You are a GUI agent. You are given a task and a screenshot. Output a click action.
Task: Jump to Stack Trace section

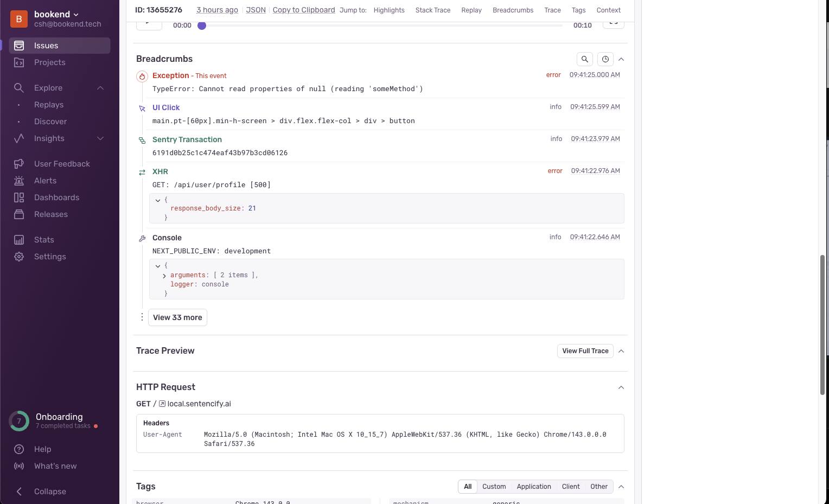point(432,10)
